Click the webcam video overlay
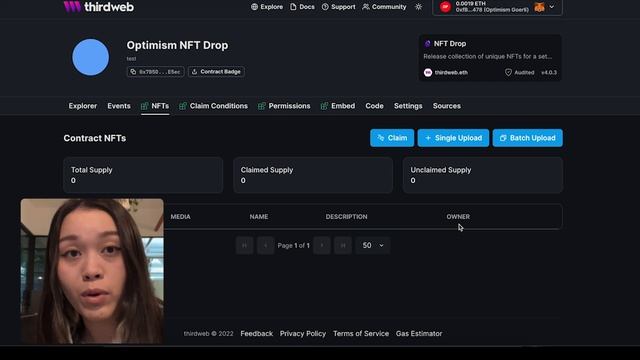Image resolution: width=640 pixels, height=360 pixels. pyautogui.click(x=92, y=271)
